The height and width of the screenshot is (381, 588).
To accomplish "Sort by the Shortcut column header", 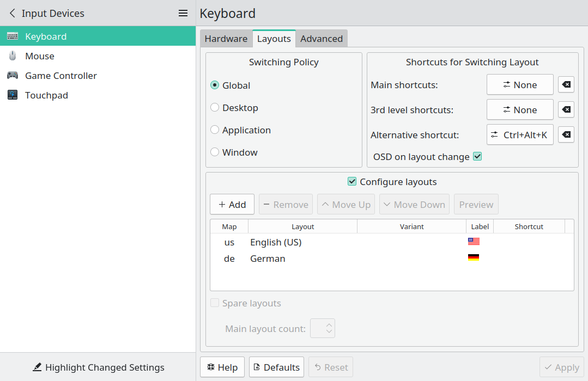I will (x=529, y=226).
